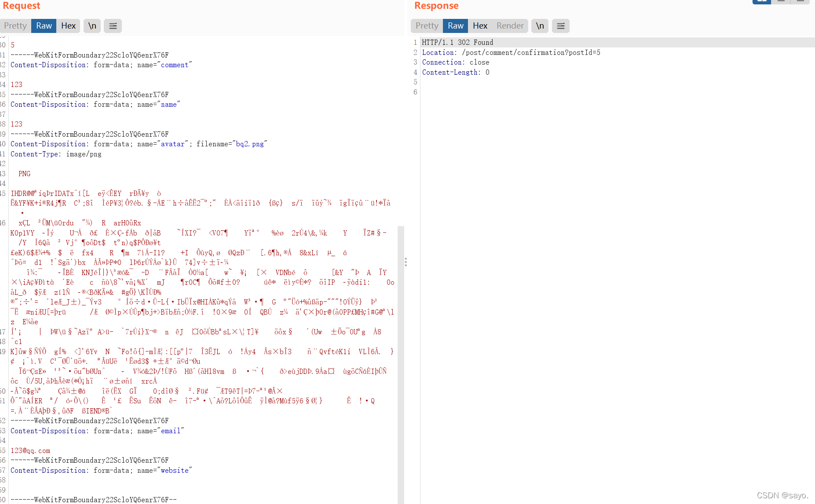Click the postId value '5' in request body

coord(13,45)
